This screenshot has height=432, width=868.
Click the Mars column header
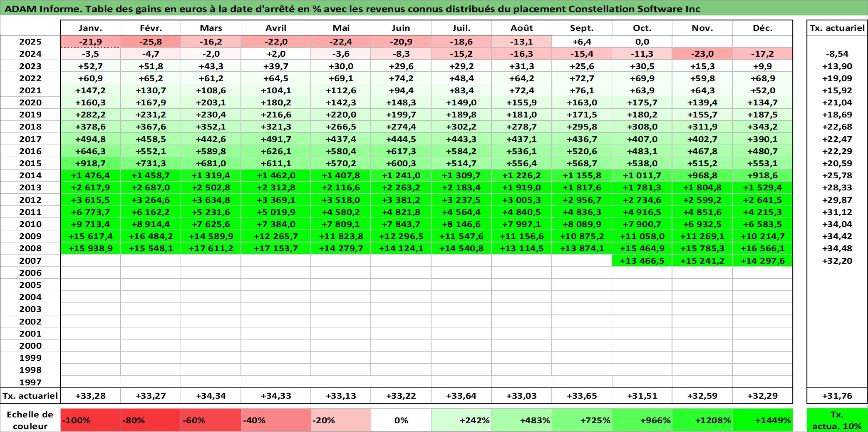211,28
